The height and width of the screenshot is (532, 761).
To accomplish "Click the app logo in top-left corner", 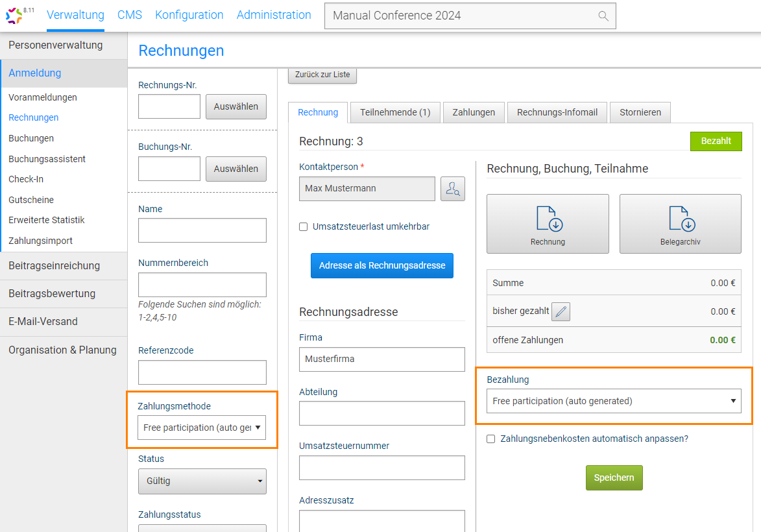I will click(x=14, y=16).
